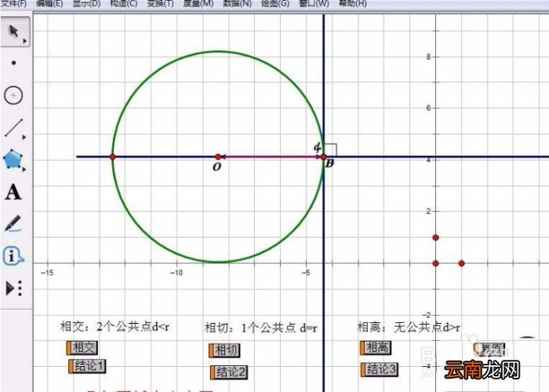Select the red point on the circle's left edge

coord(112,157)
